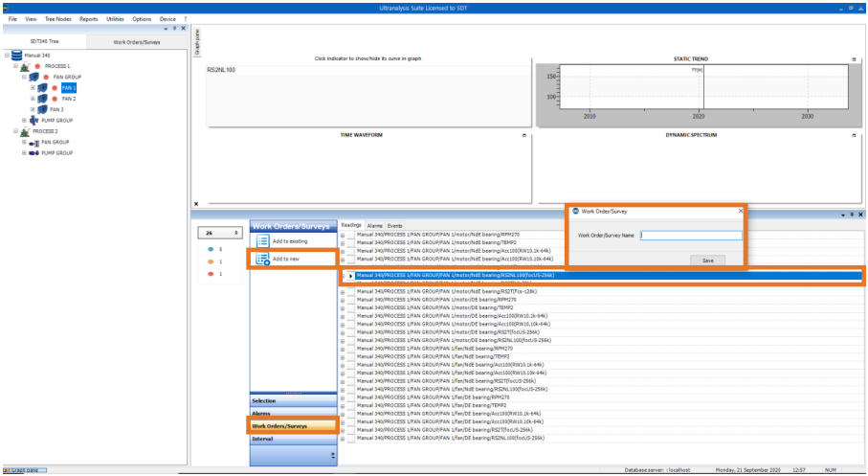Screen dimensions: 868x476
Task: Expand PUMP GROUP under PROCESS 2
Action: (x=24, y=152)
